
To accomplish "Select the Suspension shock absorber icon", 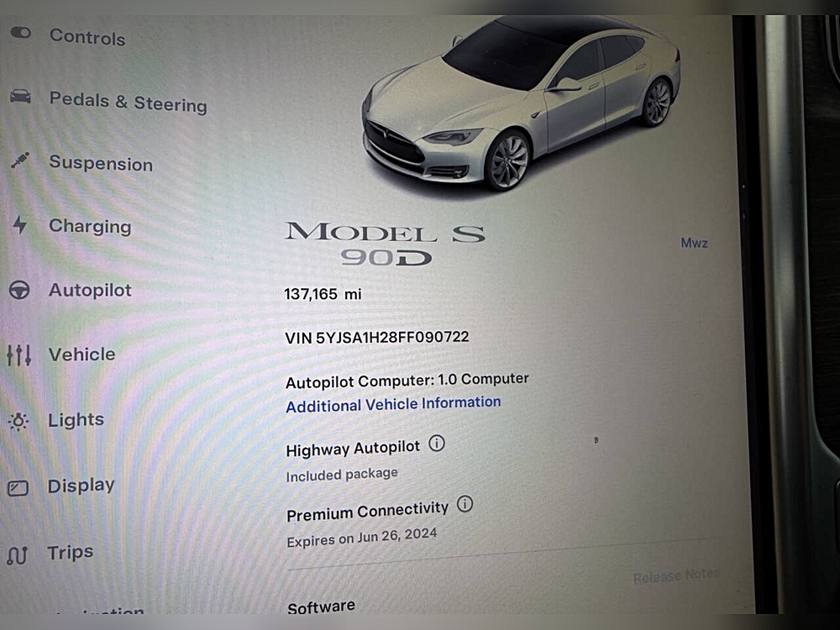I will click(20, 160).
